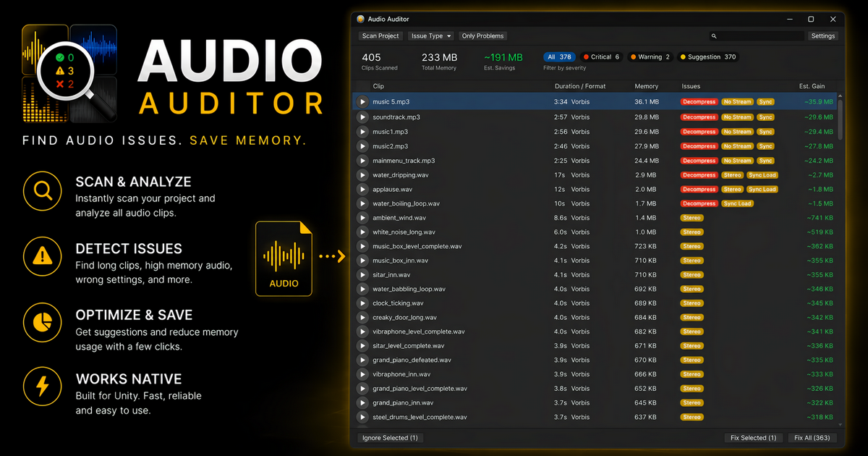The image size is (868, 456).
Task: Play the vibraphone_inn.wav clip preview
Action: 363,375
